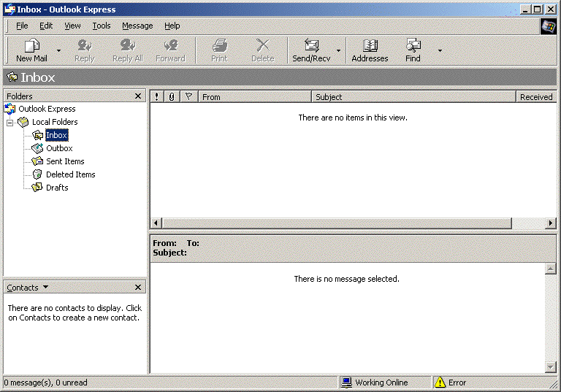Open the New Mail stationery dropdown arrow
The image size is (561, 392).
pyautogui.click(x=58, y=50)
